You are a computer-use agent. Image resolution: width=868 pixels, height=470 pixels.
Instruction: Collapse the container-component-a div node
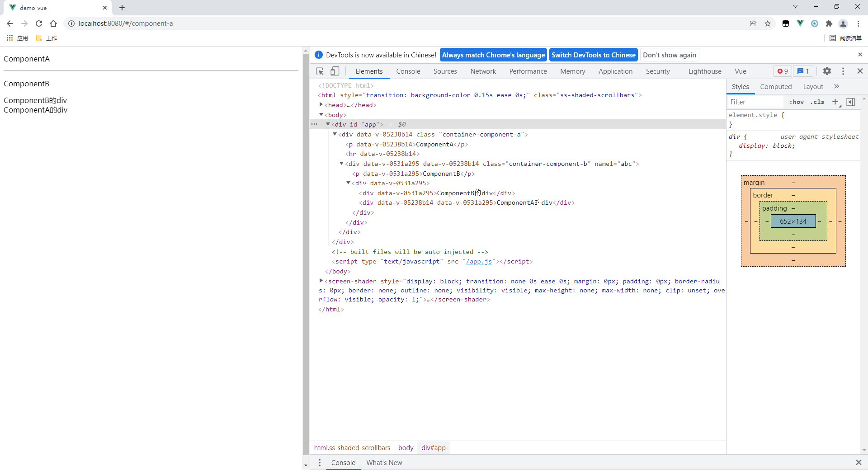(335, 134)
